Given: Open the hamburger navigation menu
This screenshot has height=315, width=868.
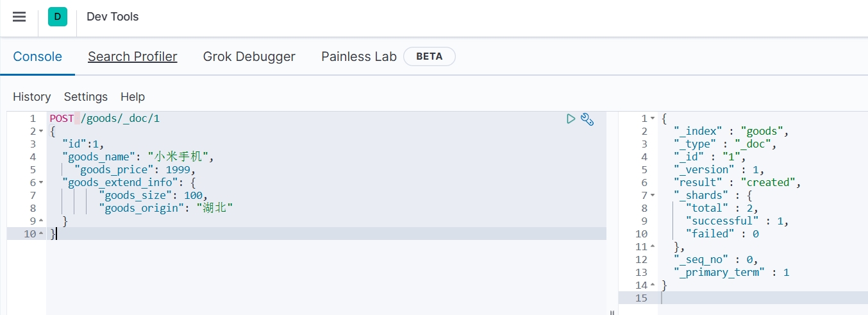Looking at the screenshot, I should point(19,17).
